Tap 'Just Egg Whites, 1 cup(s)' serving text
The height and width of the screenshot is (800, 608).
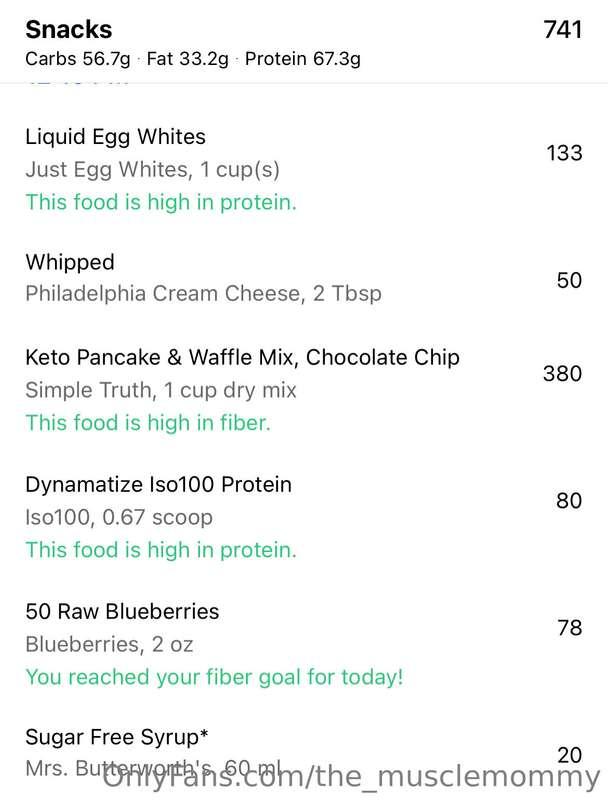[x=153, y=170]
